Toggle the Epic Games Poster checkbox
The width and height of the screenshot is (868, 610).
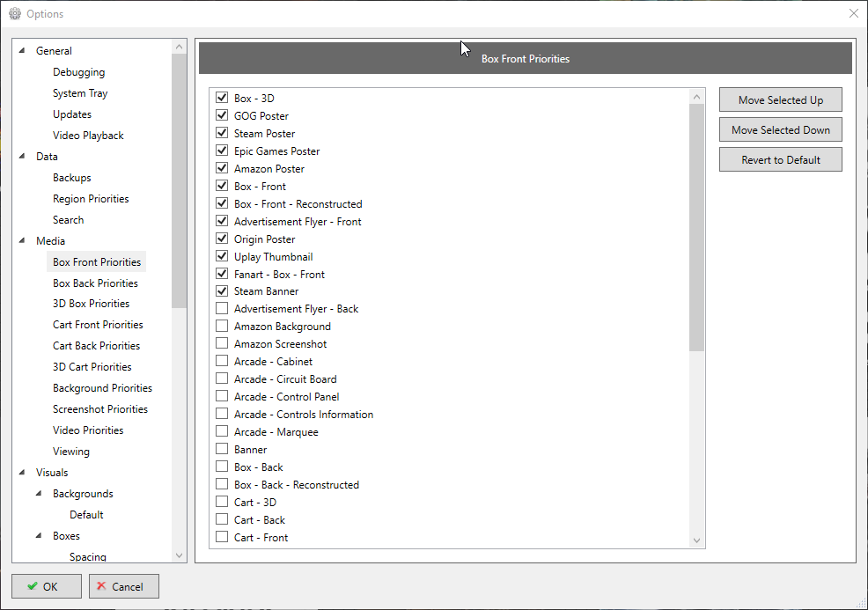pos(222,150)
